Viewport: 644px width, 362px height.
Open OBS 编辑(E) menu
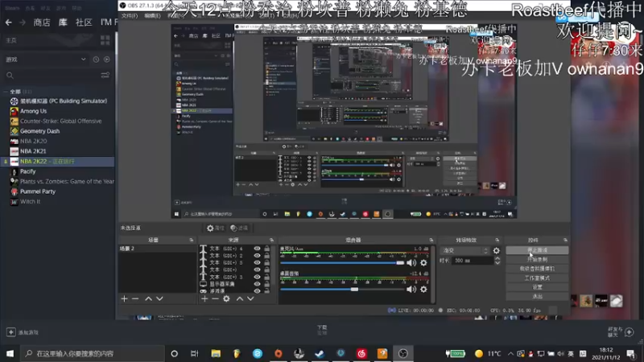[x=152, y=16]
